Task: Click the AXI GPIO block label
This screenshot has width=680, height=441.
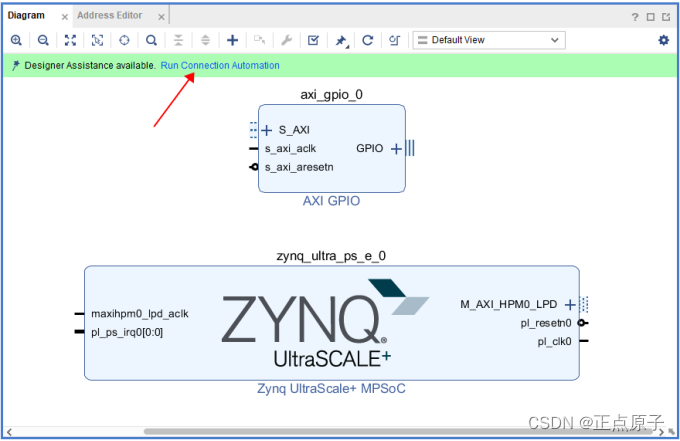Action: click(331, 201)
